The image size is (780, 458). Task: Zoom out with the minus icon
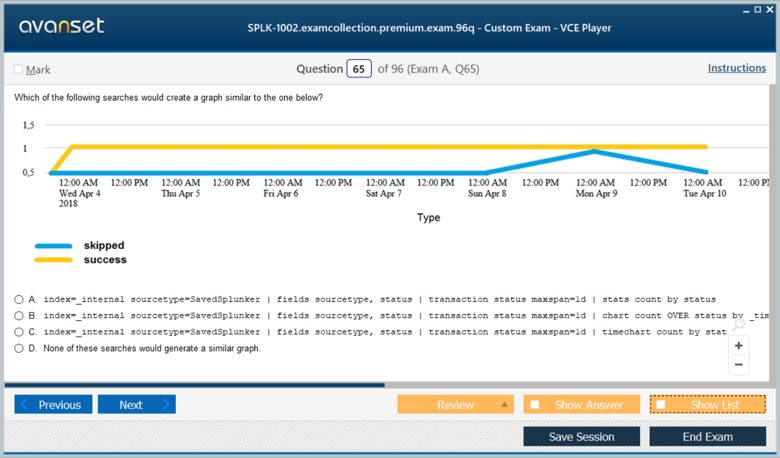[x=739, y=365]
